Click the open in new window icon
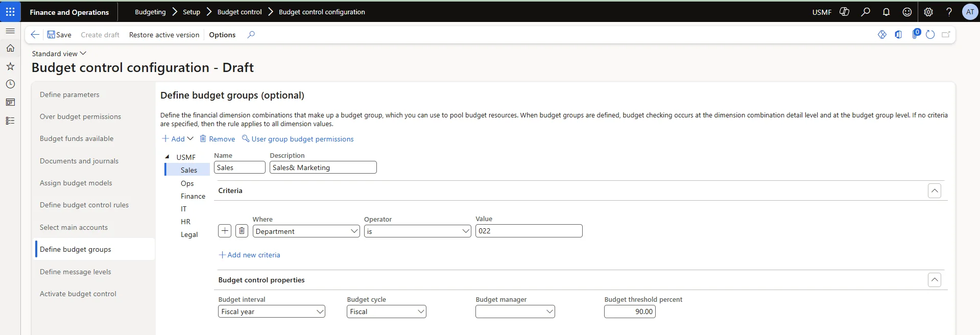This screenshot has height=335, width=980. (946, 35)
